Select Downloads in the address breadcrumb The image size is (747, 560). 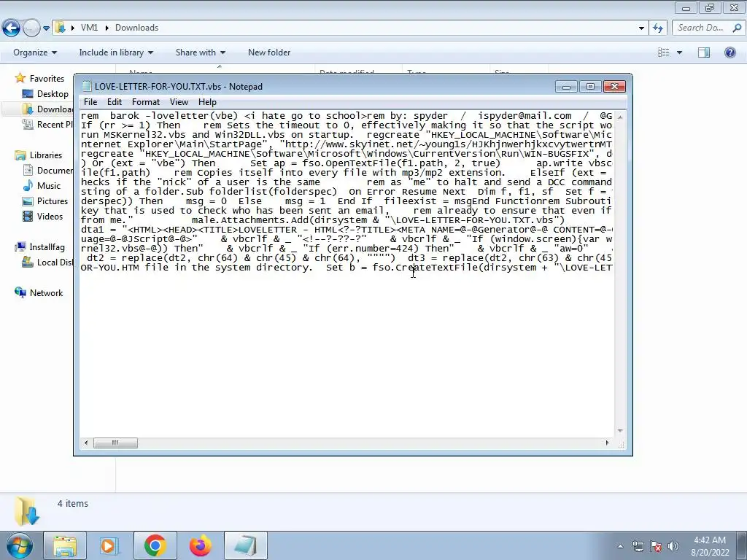(x=136, y=28)
